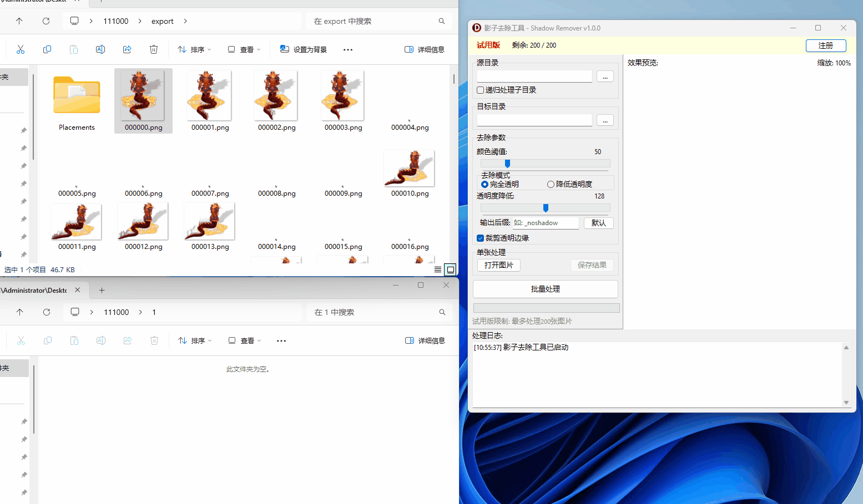Open the 详细信息 details pane
863x504 pixels.
coord(425,49)
